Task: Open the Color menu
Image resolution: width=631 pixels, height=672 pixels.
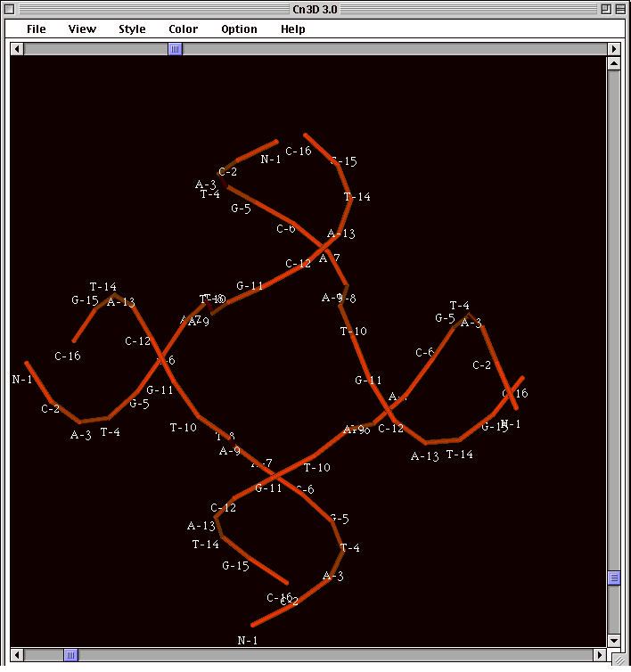Action: tap(183, 29)
